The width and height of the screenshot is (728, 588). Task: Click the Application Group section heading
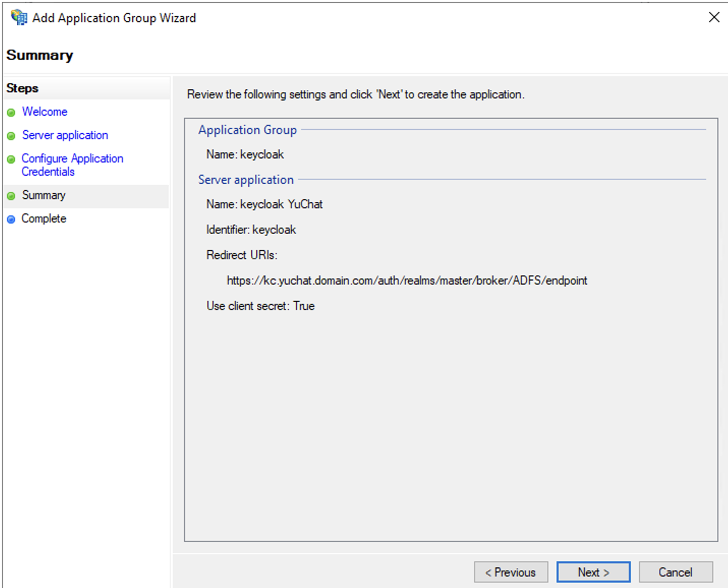tap(248, 130)
